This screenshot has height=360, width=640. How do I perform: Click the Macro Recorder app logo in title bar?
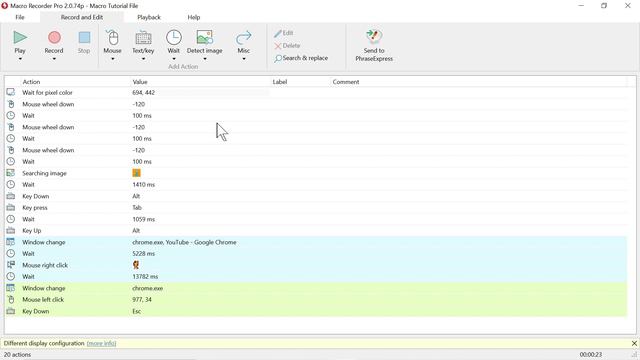coord(4,6)
